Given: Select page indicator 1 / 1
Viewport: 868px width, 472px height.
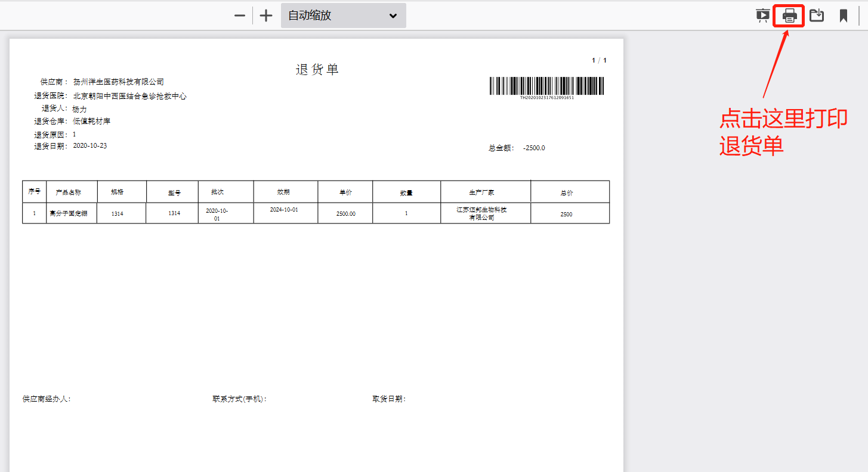Looking at the screenshot, I should tap(599, 60).
